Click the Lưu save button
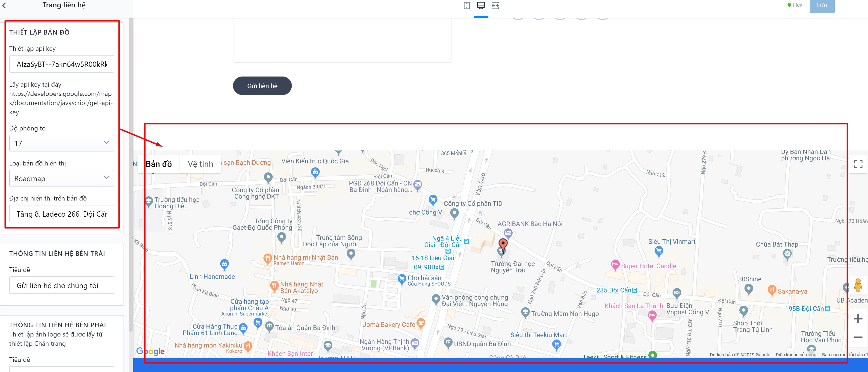The image size is (868, 372). click(822, 6)
